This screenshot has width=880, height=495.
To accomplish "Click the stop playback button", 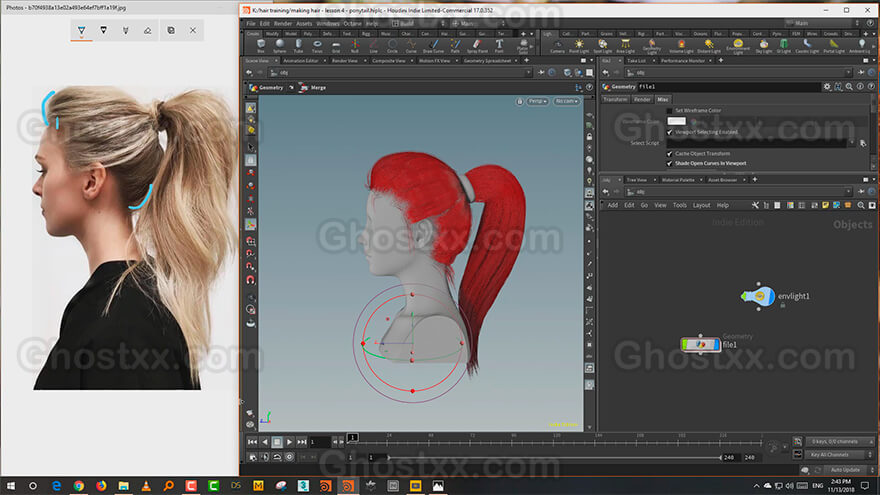I will (x=277, y=442).
